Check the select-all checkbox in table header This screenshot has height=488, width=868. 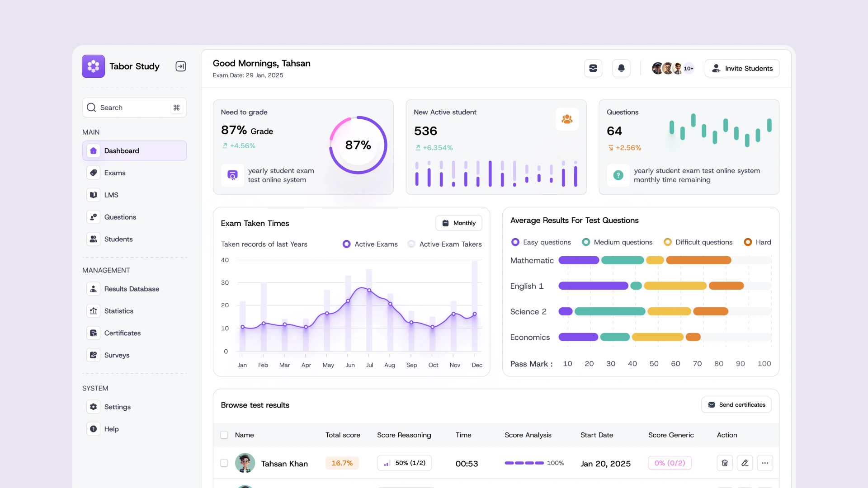(x=224, y=435)
